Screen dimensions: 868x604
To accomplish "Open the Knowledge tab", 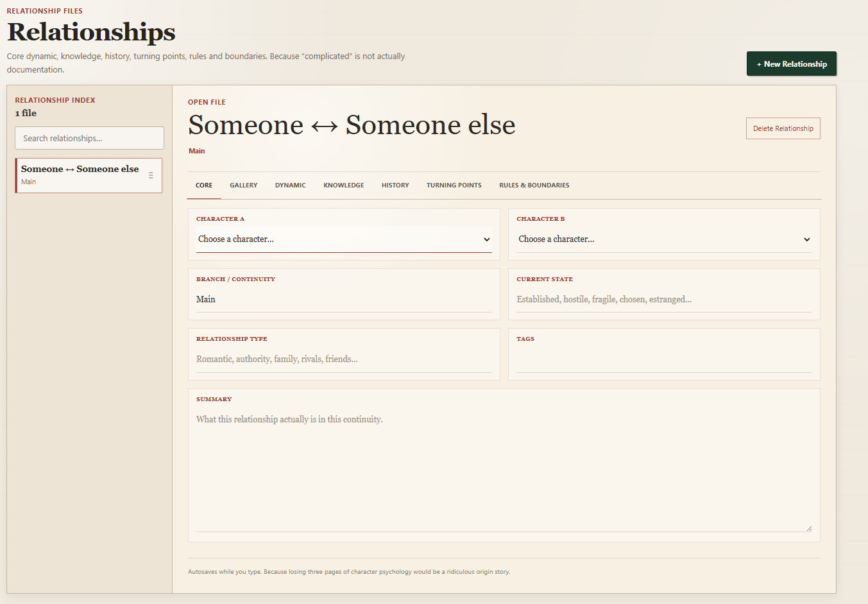I will [x=344, y=186].
